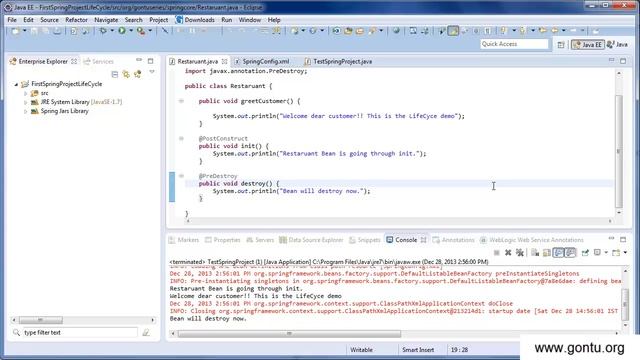Click the Quick Access search field

coord(514,44)
